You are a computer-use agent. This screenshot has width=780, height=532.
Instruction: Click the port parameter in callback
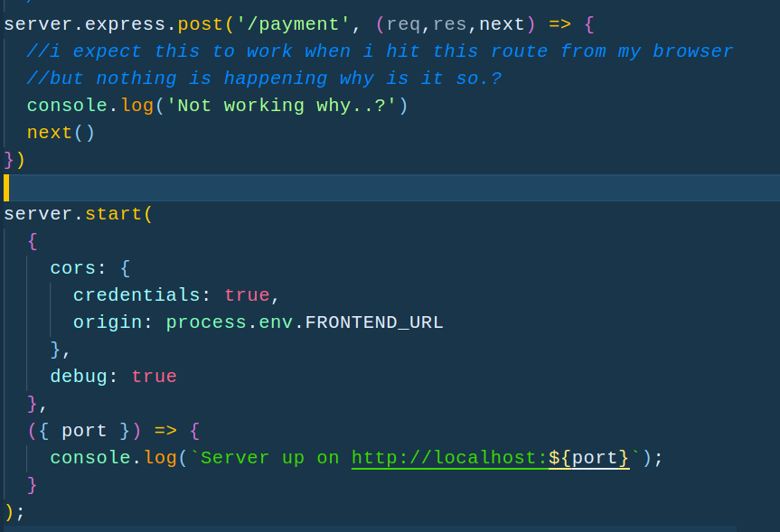pos(84,431)
